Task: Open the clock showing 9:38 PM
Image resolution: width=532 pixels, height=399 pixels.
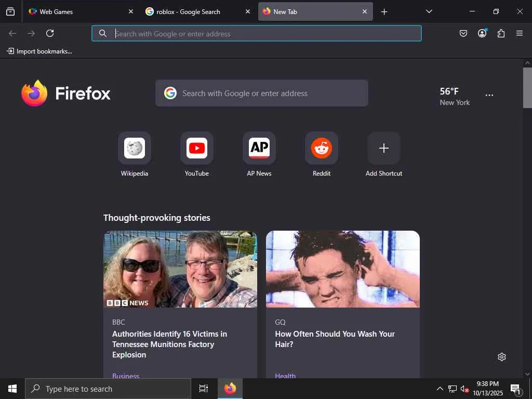Action: click(x=487, y=389)
